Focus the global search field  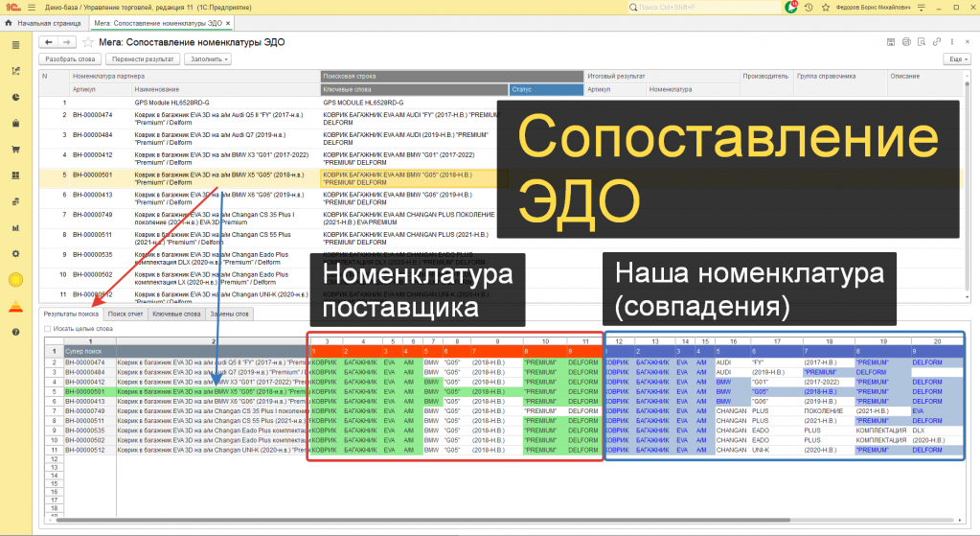coord(704,8)
